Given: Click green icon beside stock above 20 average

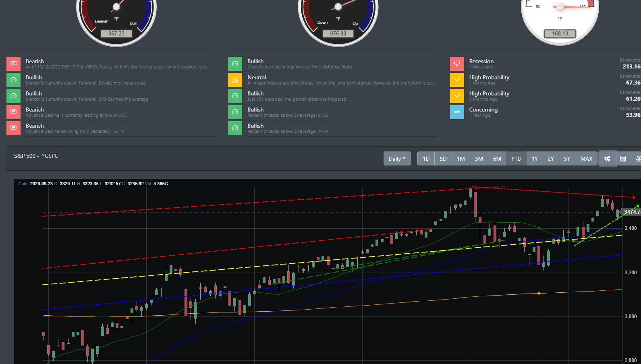Looking at the screenshot, I should pos(235,112).
